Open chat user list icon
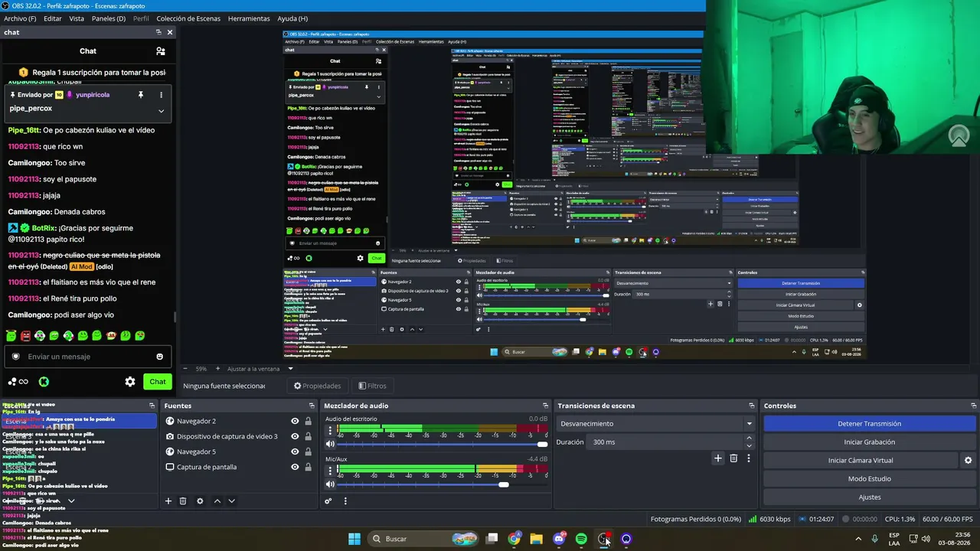 click(160, 51)
